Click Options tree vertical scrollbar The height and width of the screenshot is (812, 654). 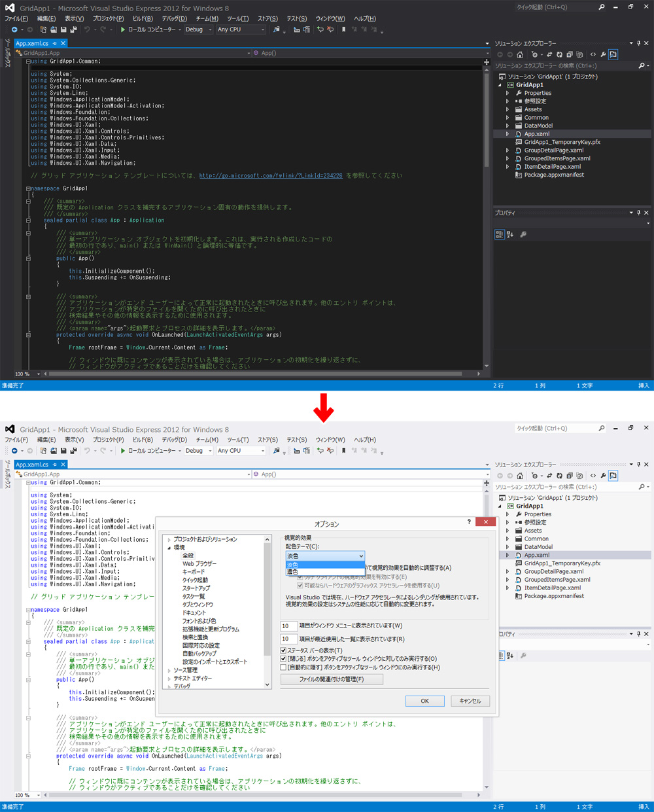click(267, 612)
